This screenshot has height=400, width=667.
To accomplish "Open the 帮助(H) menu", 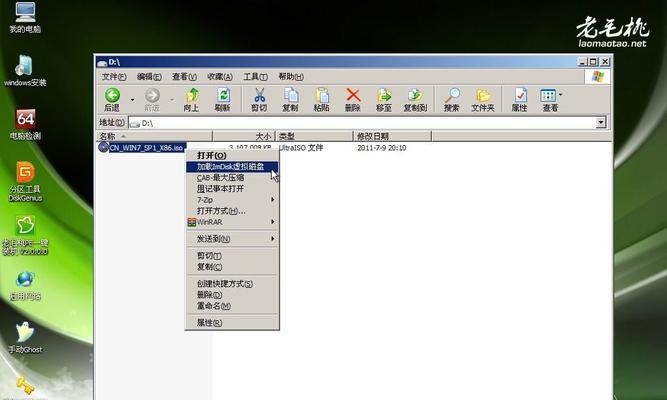I will (x=291, y=77).
